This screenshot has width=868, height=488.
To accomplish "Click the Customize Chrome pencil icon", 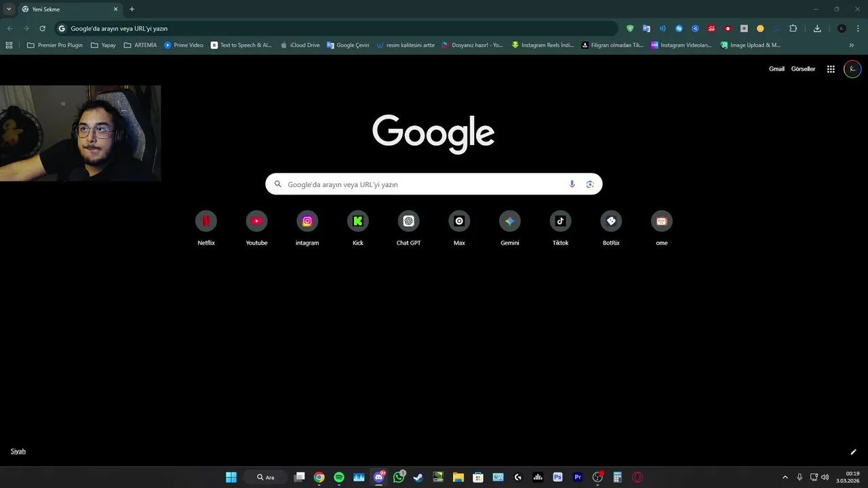I will 853,452.
